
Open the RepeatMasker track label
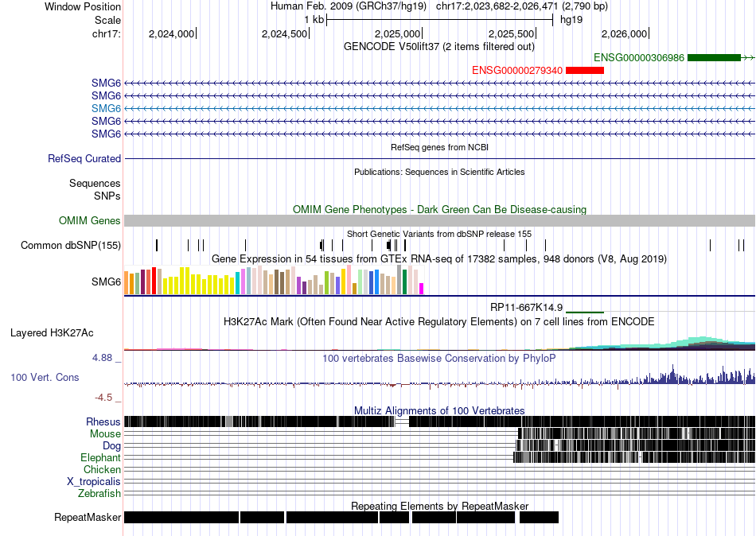(88, 517)
